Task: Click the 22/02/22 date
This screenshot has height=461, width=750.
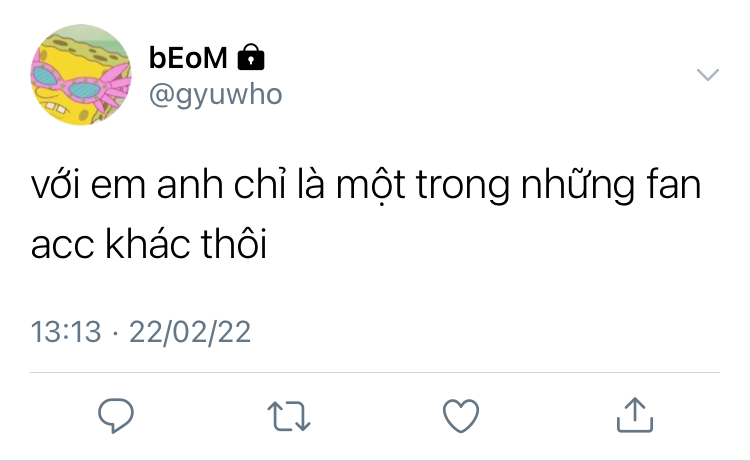Action: point(190,331)
